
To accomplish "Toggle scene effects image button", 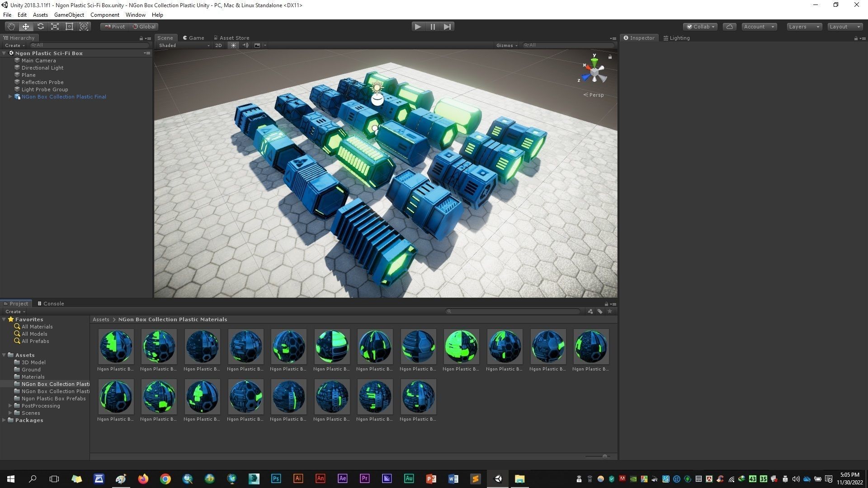I will [x=258, y=45].
